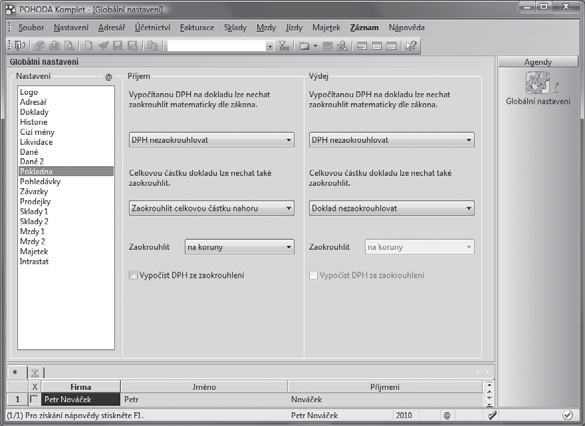Select Prodejky in Nastavení list

[x=35, y=201]
